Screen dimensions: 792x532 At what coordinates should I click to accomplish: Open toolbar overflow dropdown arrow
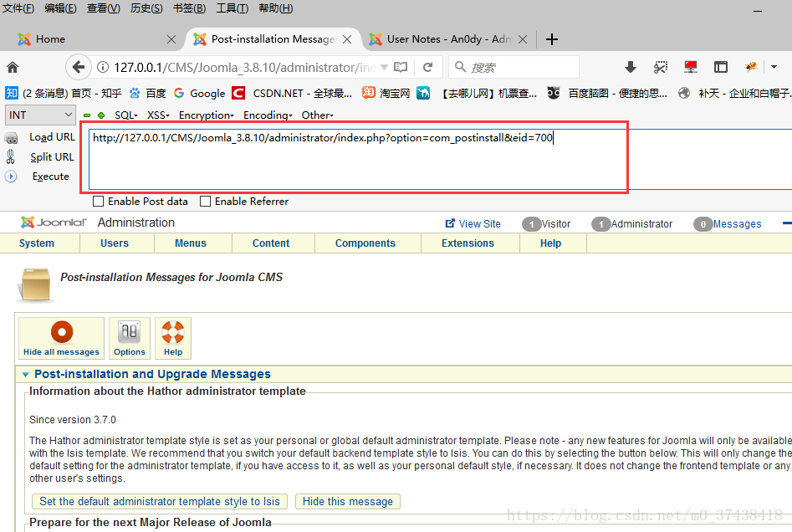point(774,67)
